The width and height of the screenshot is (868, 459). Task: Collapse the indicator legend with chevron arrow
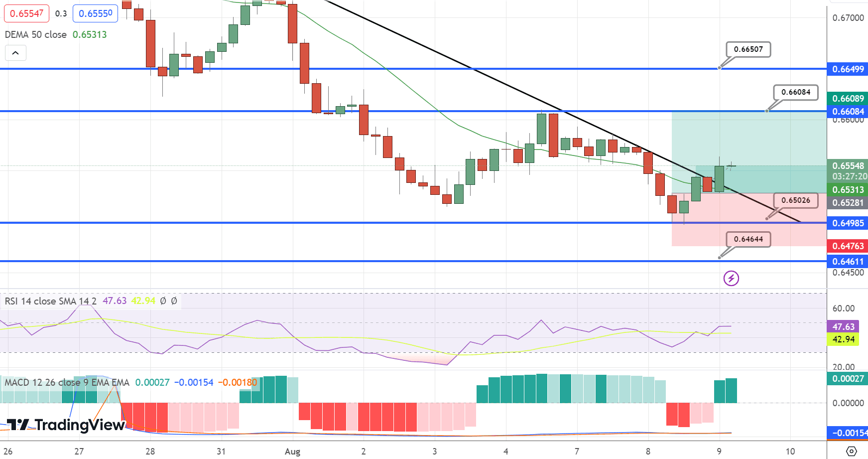click(x=15, y=53)
